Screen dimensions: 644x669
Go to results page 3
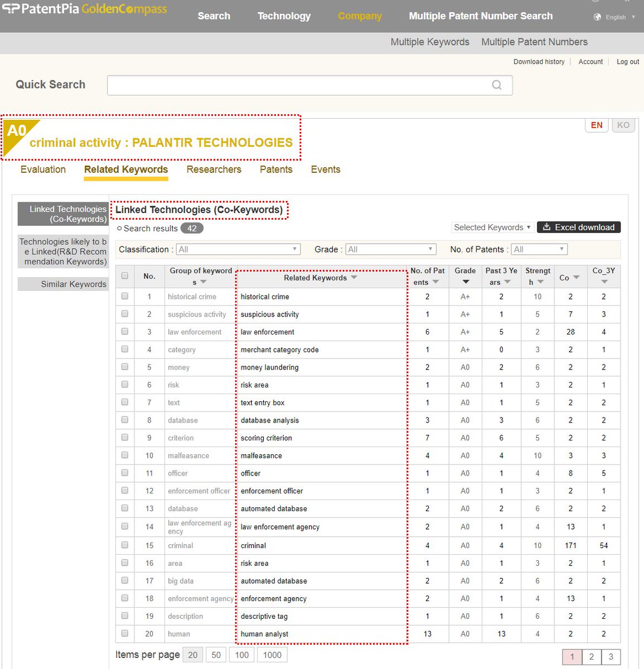point(611,657)
